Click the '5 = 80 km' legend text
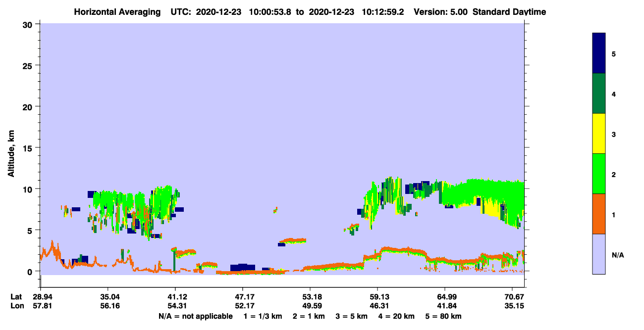Image resolution: width=644 pixels, height=330 pixels. [x=443, y=316]
